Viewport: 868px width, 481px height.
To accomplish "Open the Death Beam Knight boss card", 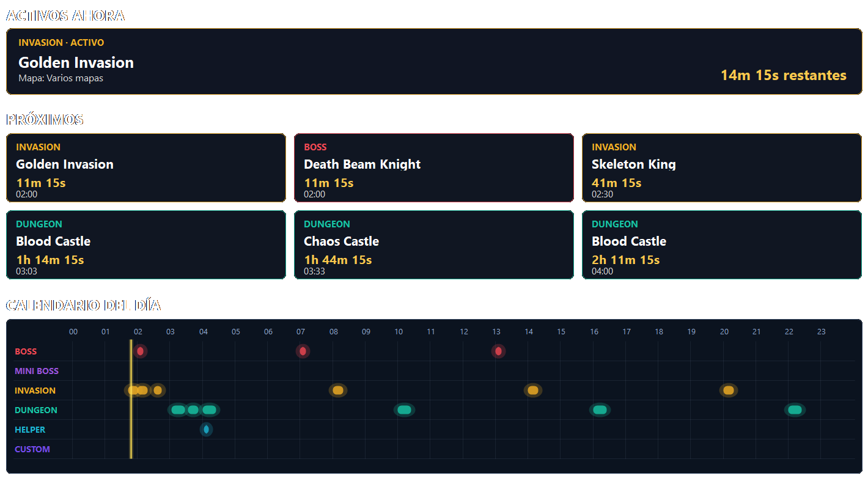I will coord(434,167).
